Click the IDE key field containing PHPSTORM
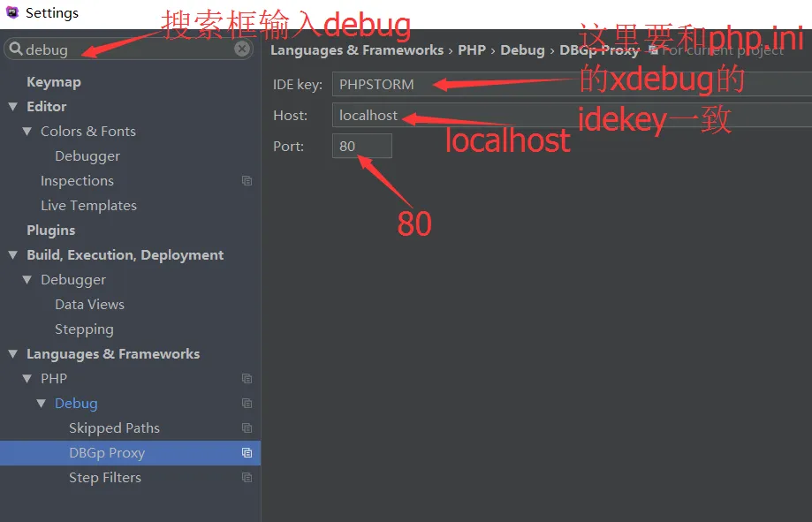 572,84
